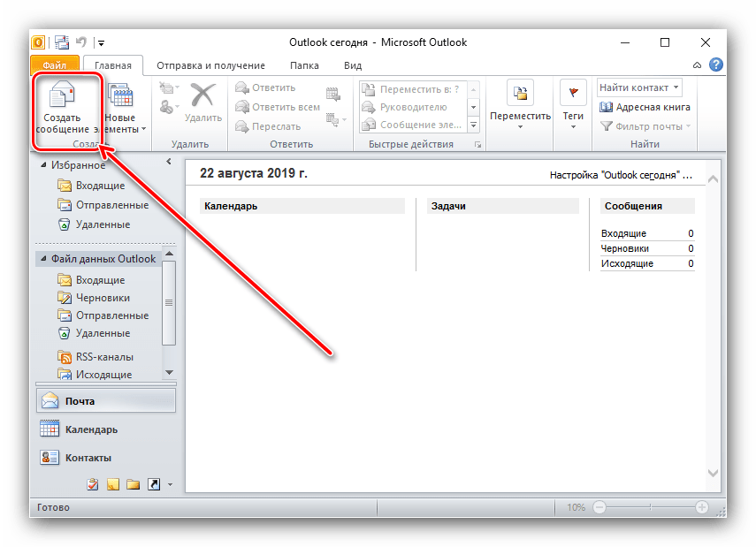Open the File (Файл) tab
This screenshot has height=547, width=756.
click(54, 65)
